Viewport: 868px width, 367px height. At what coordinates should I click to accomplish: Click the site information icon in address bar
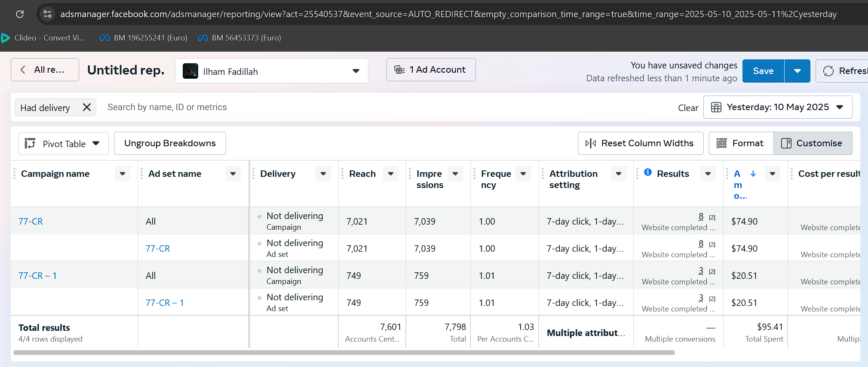tap(47, 14)
